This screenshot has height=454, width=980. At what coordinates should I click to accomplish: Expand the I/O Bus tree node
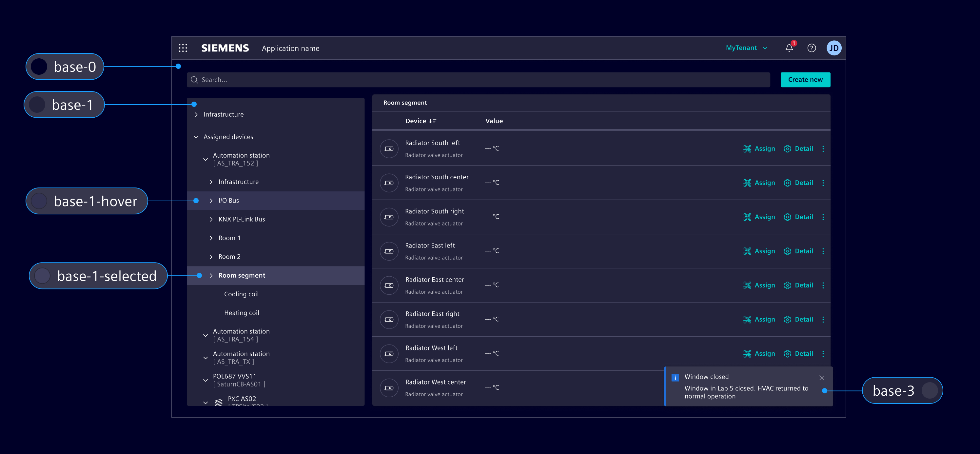(x=211, y=201)
